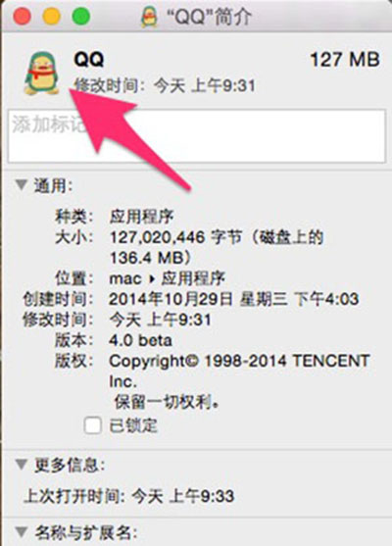Collapse the 更多信息 disclosure triangle
The width and height of the screenshot is (392, 546).
[x=22, y=465]
